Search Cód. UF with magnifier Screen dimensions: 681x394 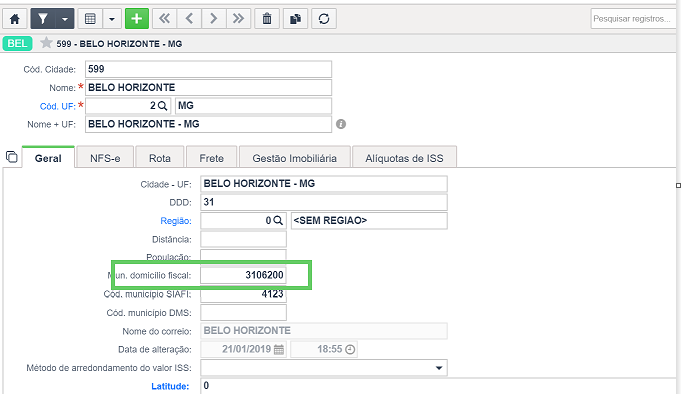click(x=162, y=106)
